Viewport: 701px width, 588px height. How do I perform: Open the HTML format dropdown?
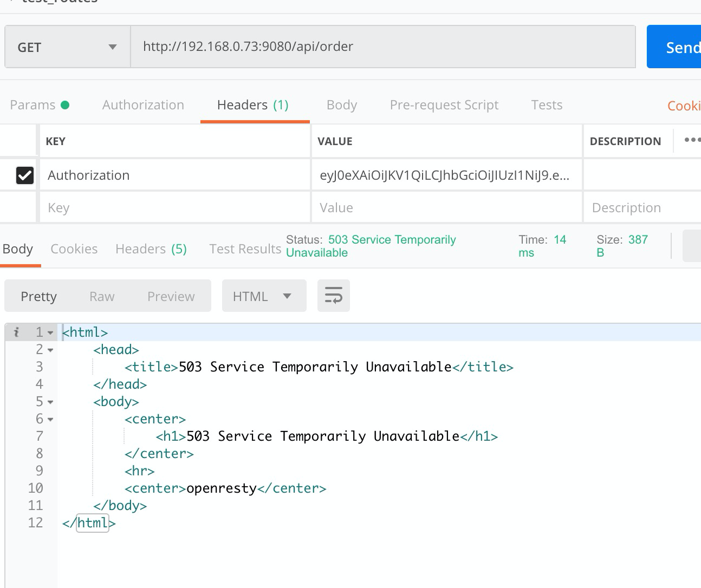click(264, 296)
